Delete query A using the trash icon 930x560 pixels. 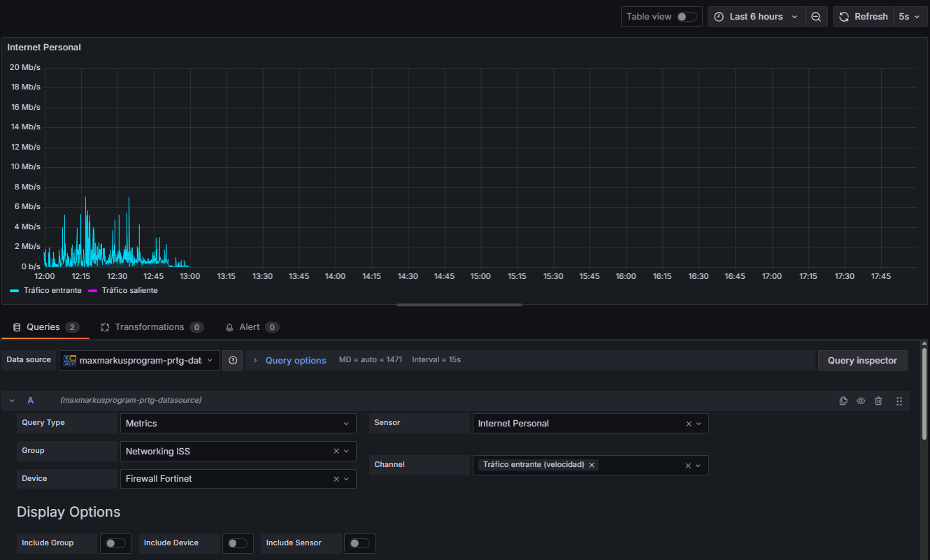pos(879,401)
